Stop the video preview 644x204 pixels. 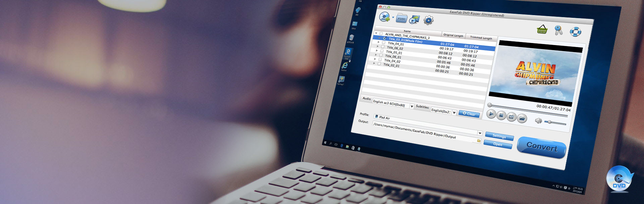pos(501,115)
